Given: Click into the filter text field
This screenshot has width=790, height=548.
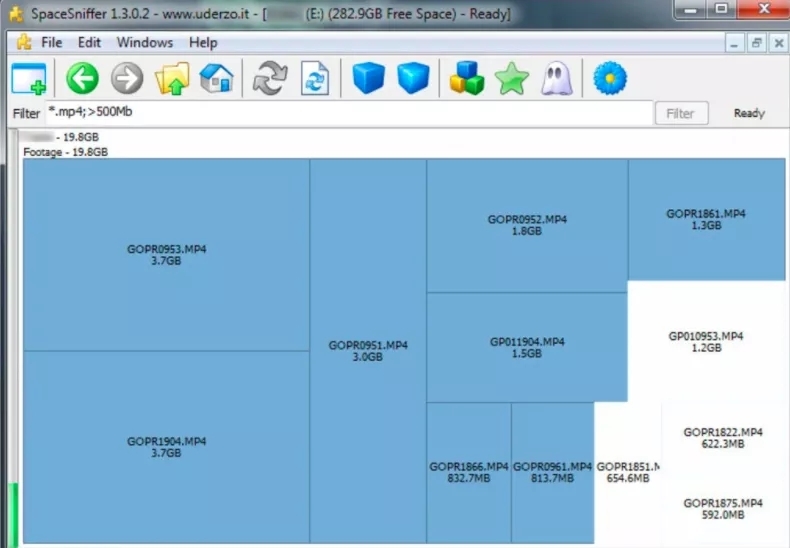Looking at the screenshot, I should point(349,112).
